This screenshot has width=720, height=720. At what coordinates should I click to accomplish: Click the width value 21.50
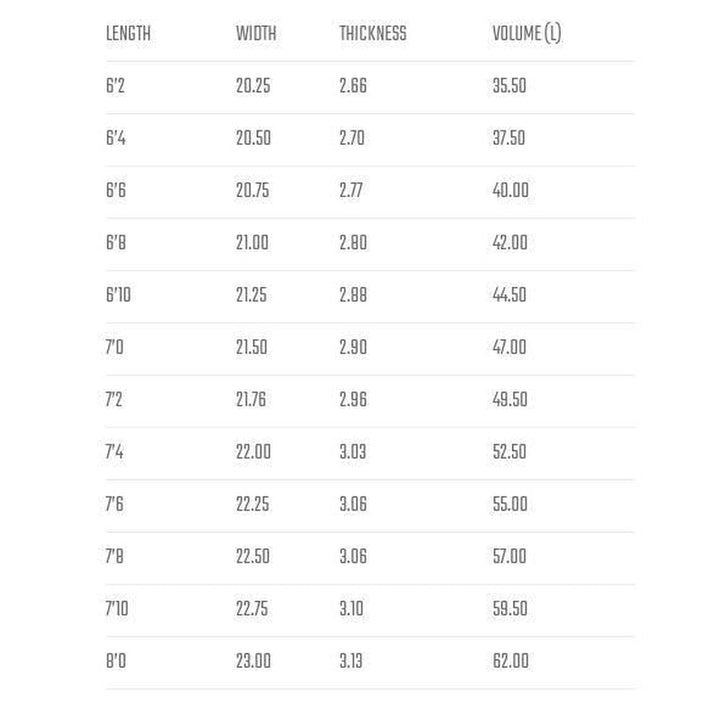(x=253, y=347)
